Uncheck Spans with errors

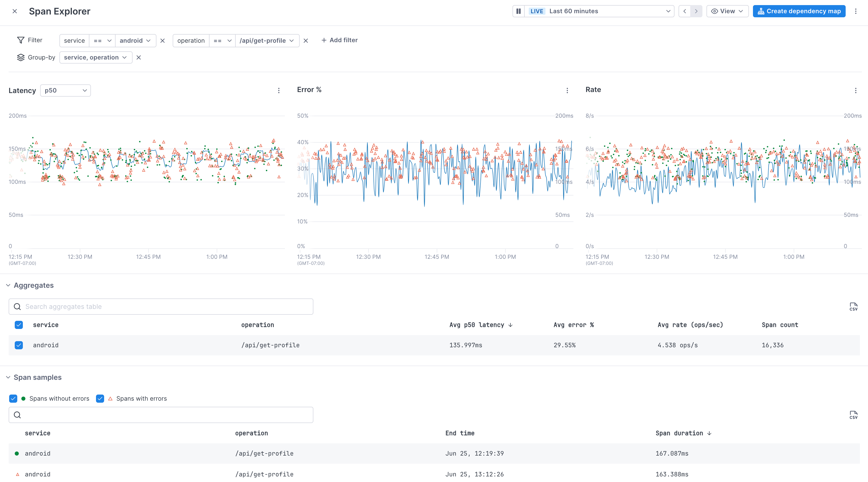tap(100, 398)
